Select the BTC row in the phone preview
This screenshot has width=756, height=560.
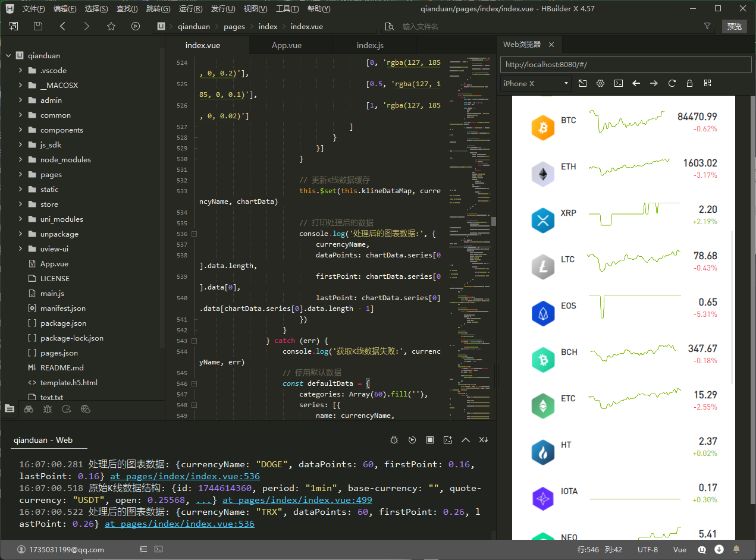coord(623,123)
